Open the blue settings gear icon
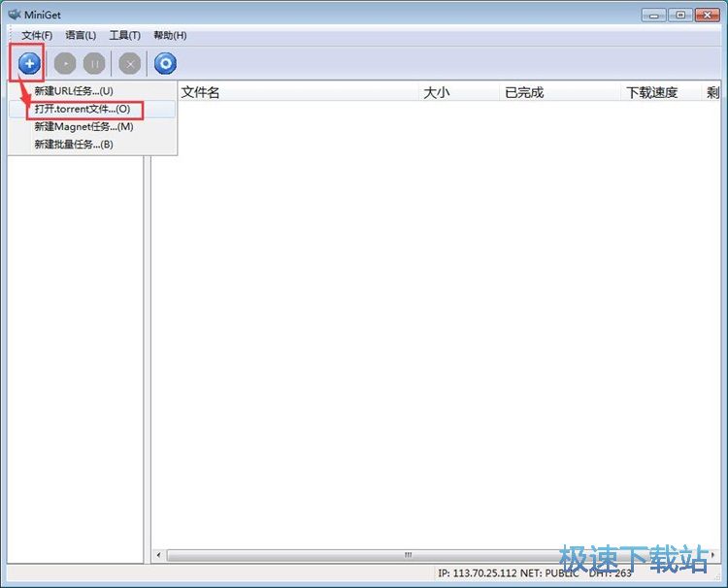This screenshot has width=728, height=588. [x=165, y=64]
